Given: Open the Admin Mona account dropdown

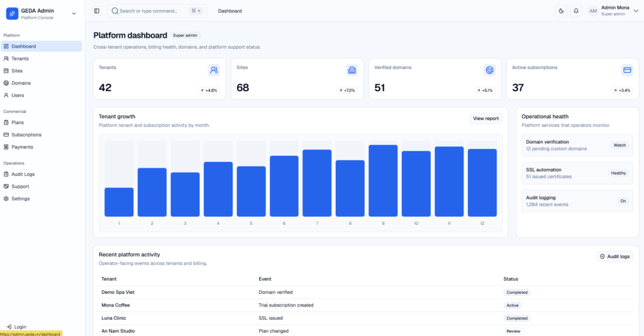Looking at the screenshot, I should pyautogui.click(x=636, y=11).
